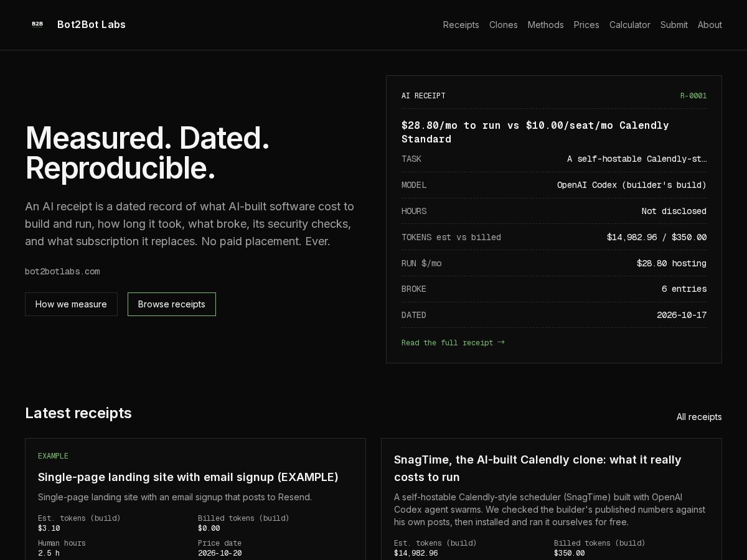
Task: Open the Methods nav item
Action: click(546, 25)
